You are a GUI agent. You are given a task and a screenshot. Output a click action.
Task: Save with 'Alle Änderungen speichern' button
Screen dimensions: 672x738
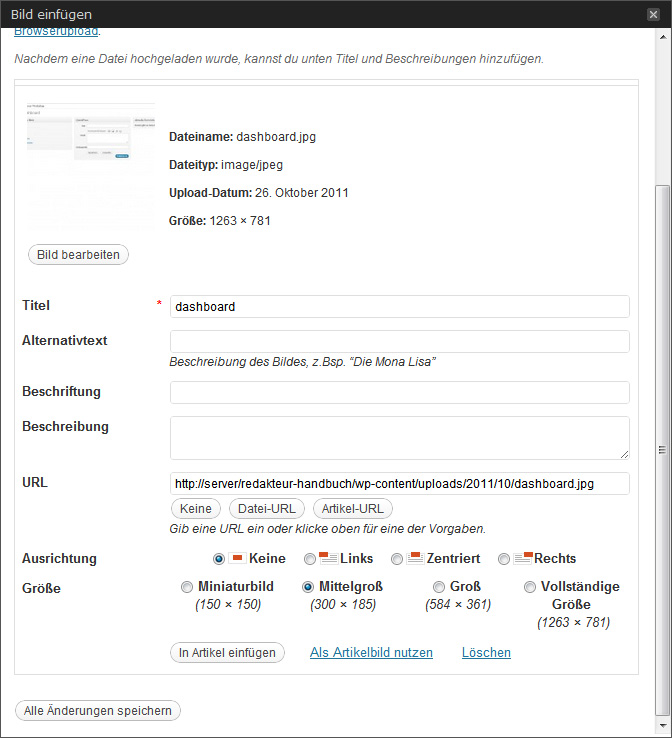pyautogui.click(x=97, y=711)
